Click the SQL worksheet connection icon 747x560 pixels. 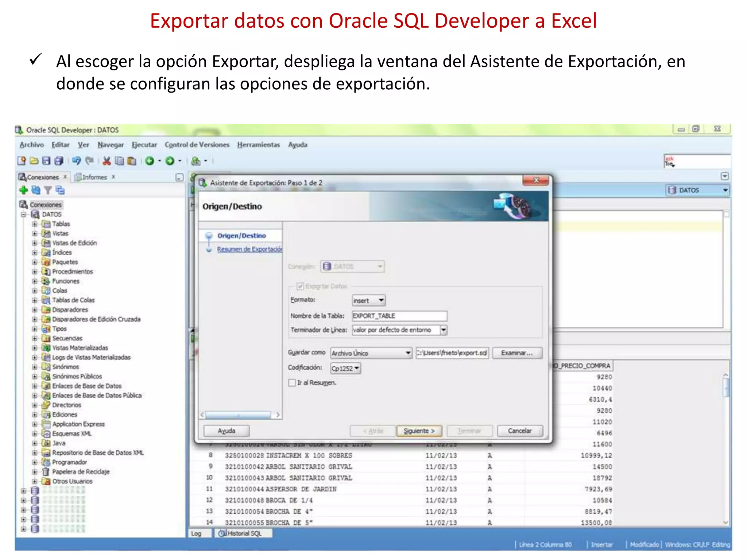point(196,161)
